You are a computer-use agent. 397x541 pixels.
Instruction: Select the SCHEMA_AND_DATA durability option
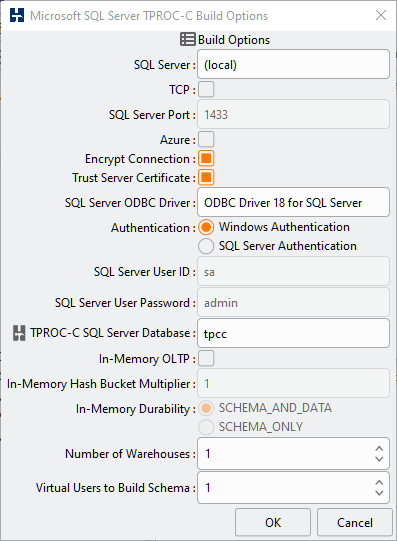coord(206,408)
